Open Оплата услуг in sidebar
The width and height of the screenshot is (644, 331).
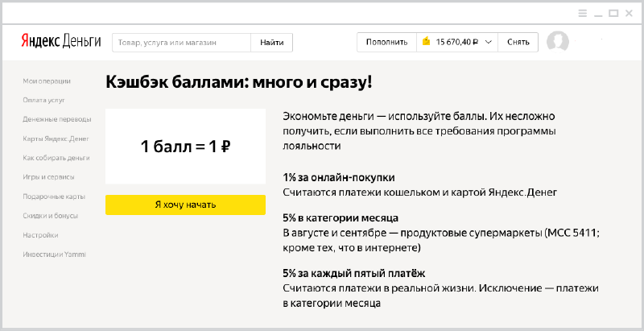44,100
